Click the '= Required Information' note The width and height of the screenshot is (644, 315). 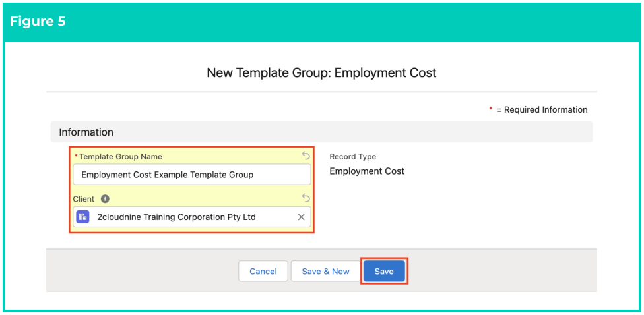542,110
